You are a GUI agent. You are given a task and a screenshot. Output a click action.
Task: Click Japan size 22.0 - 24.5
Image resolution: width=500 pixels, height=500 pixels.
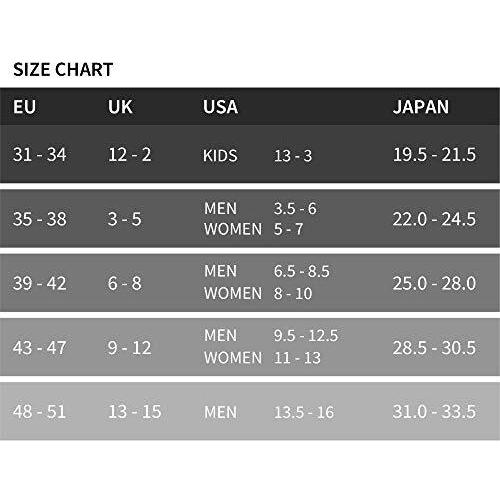tap(434, 219)
